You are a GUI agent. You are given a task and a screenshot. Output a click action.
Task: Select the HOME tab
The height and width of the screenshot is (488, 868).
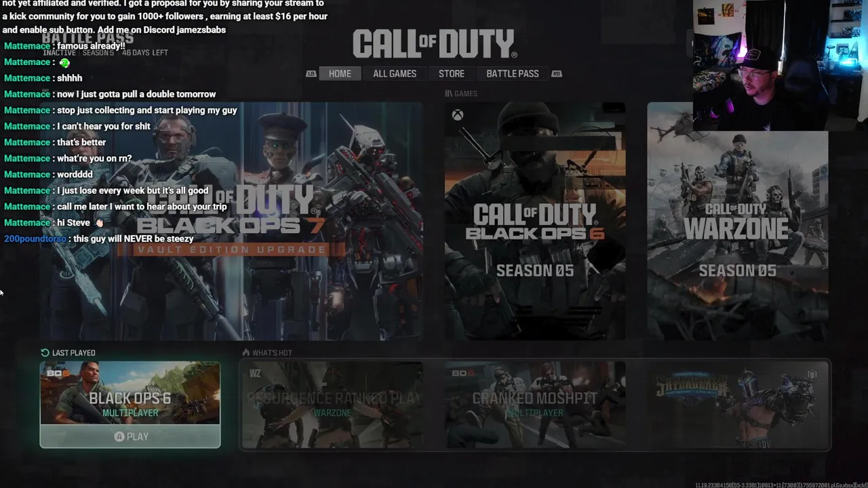coord(340,73)
